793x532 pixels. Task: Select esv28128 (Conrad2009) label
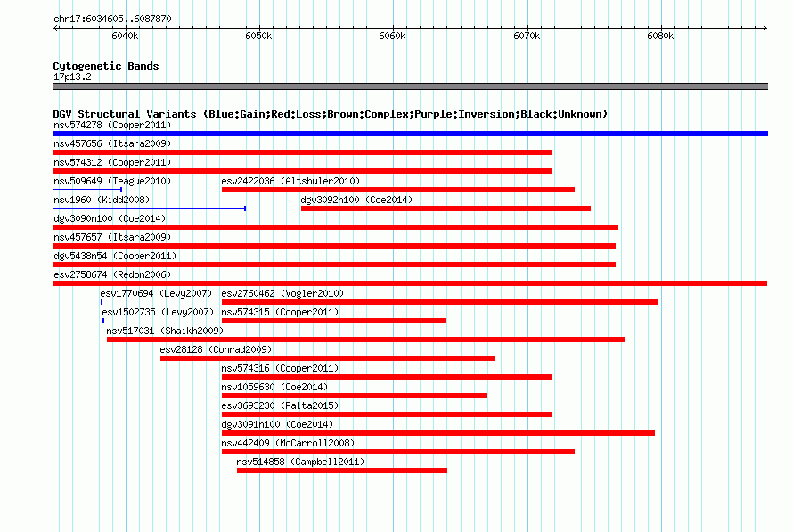click(216, 349)
